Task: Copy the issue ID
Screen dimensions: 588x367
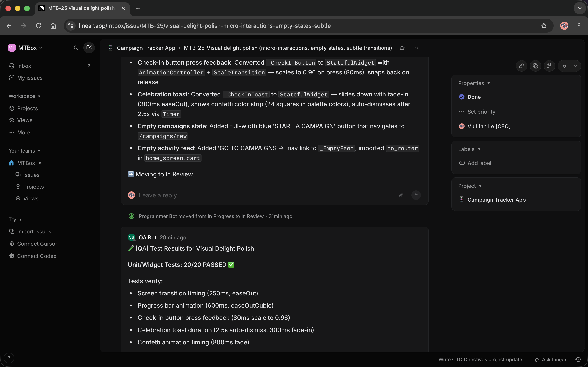Action: pyautogui.click(x=536, y=66)
